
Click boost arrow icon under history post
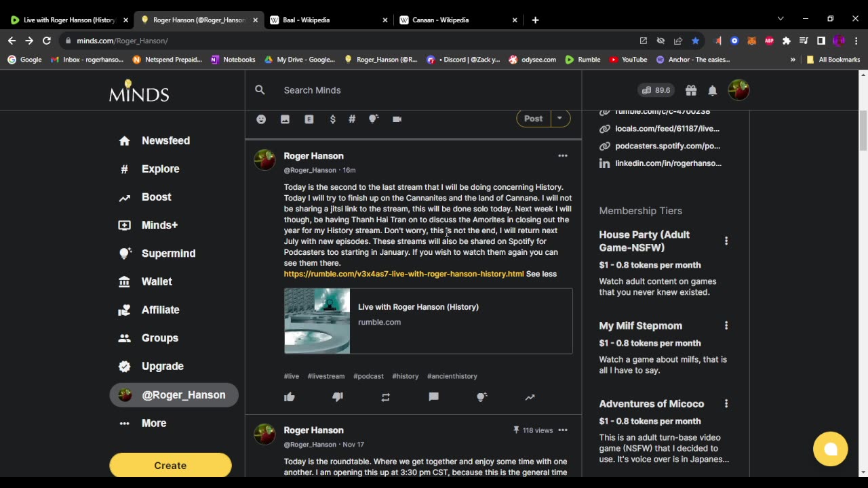coord(530,397)
